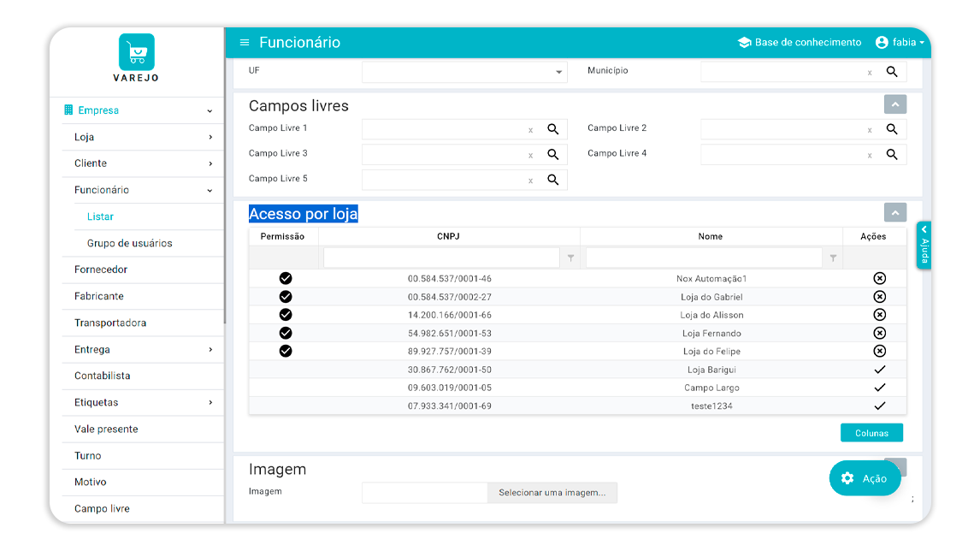Image resolution: width=980 pixels, height=551 pixels.
Task: Click the Colunas button
Action: tap(871, 433)
